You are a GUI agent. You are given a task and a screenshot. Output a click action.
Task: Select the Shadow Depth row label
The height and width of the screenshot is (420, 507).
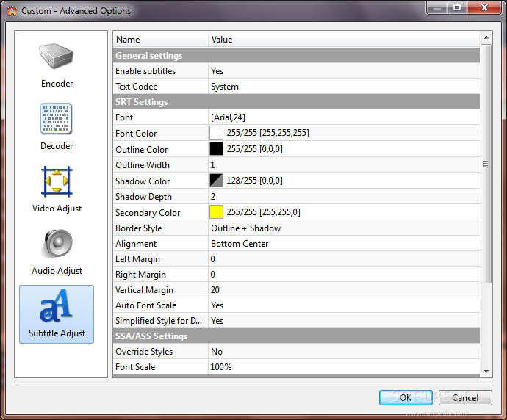(x=143, y=197)
